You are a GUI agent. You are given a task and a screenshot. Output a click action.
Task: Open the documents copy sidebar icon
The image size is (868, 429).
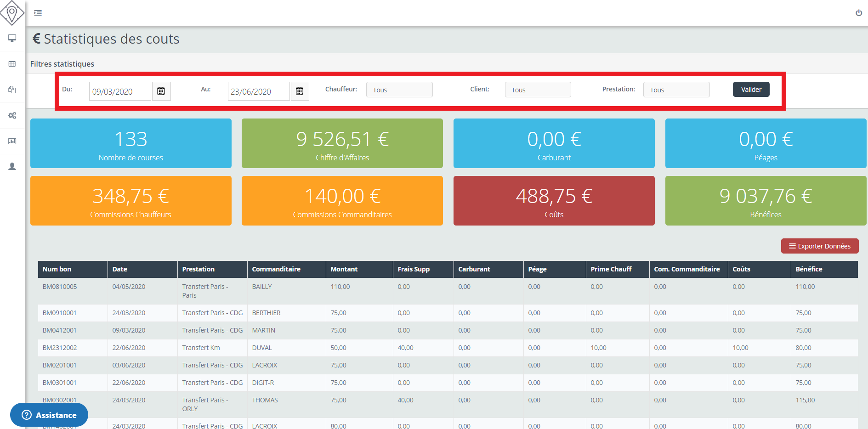[12, 90]
